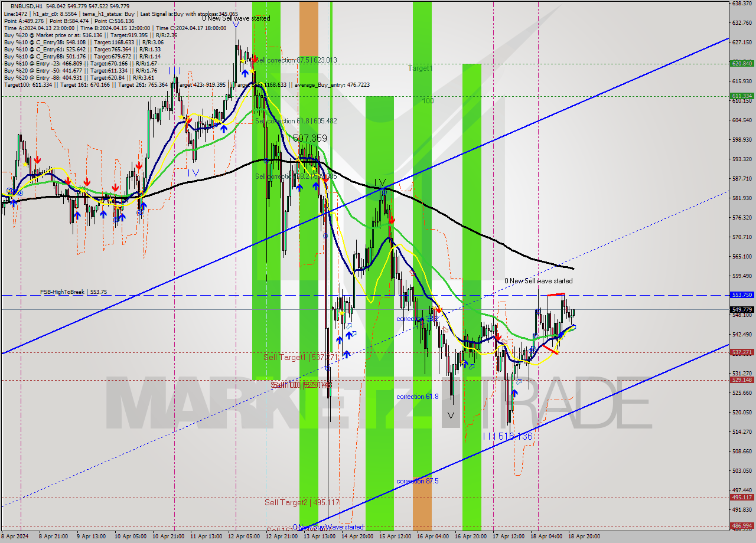
Task: Click 'Sell Target2 | 495.117' label
Action: (x=302, y=502)
